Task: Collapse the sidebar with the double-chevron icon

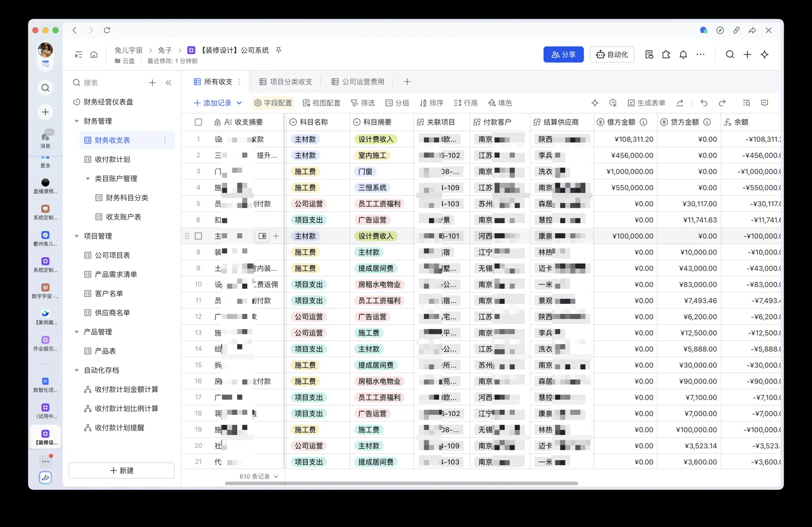Action: (168, 83)
